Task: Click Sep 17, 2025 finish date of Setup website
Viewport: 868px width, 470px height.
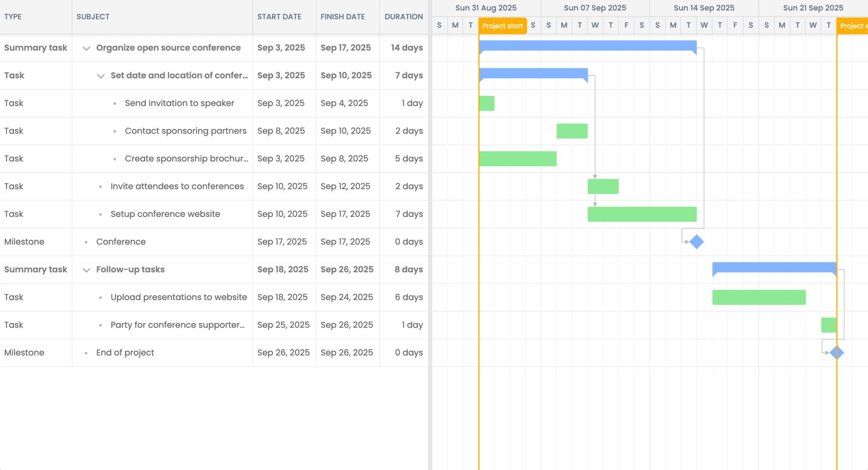Action: [345, 214]
